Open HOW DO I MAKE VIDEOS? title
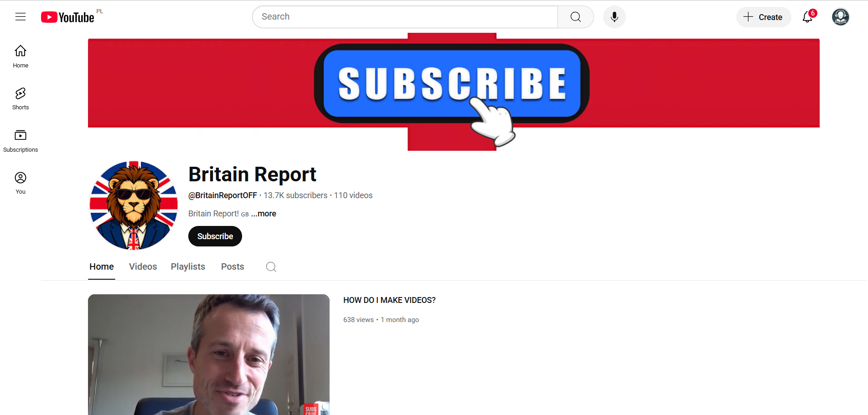The height and width of the screenshot is (415, 868). [x=389, y=300]
